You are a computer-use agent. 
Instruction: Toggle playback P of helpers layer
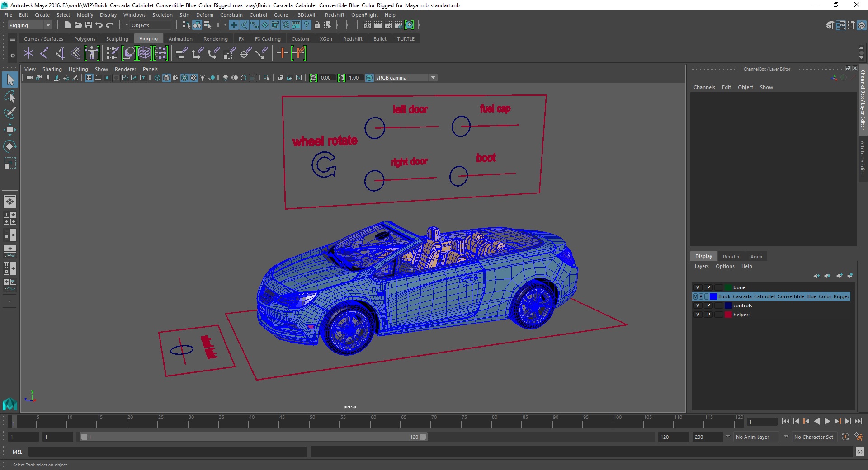(x=708, y=315)
